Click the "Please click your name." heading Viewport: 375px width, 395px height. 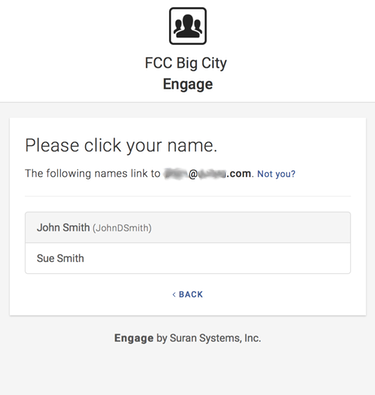pyautogui.click(x=121, y=146)
